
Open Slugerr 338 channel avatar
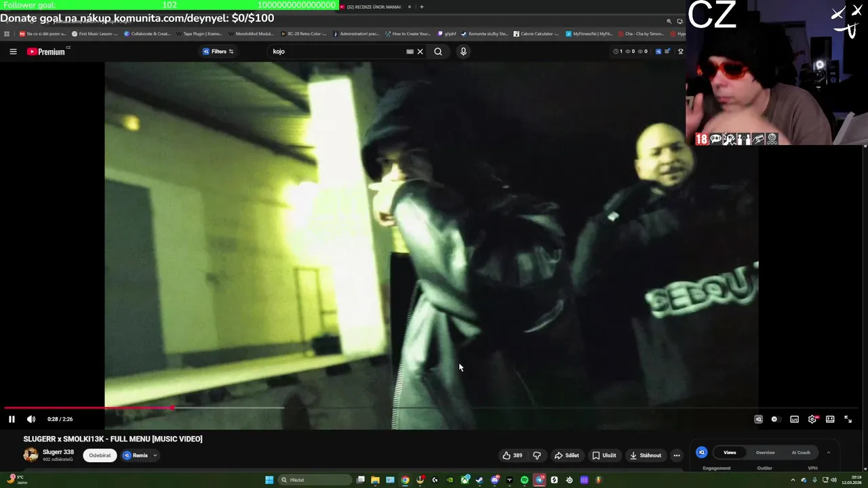pos(31,455)
